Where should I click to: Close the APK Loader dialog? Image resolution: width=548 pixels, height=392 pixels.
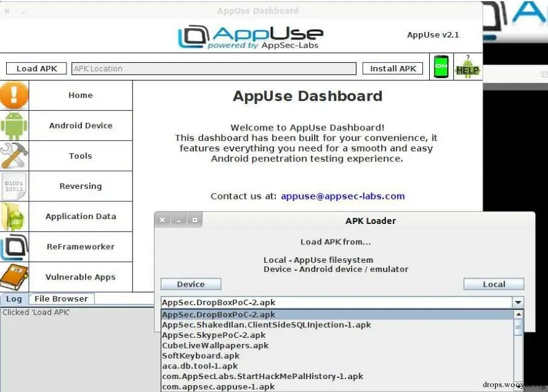162,220
